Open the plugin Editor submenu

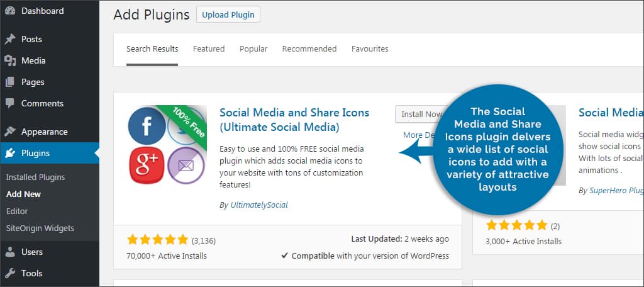(x=17, y=211)
